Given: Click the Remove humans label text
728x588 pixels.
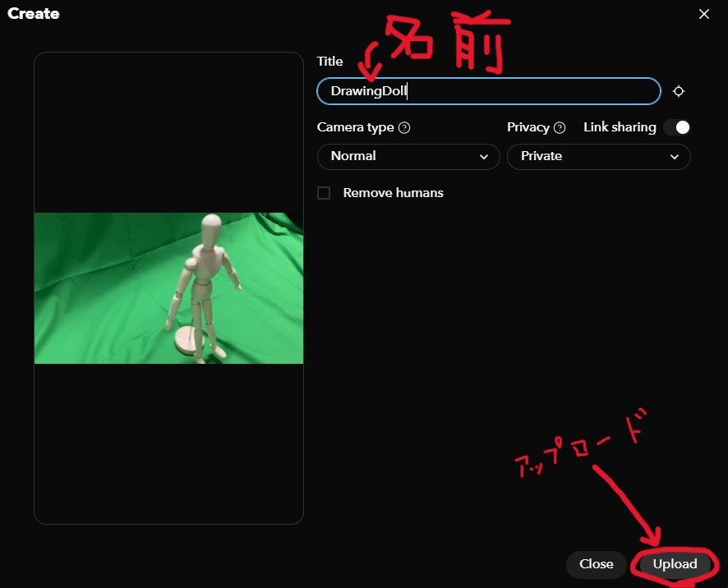Looking at the screenshot, I should (393, 193).
